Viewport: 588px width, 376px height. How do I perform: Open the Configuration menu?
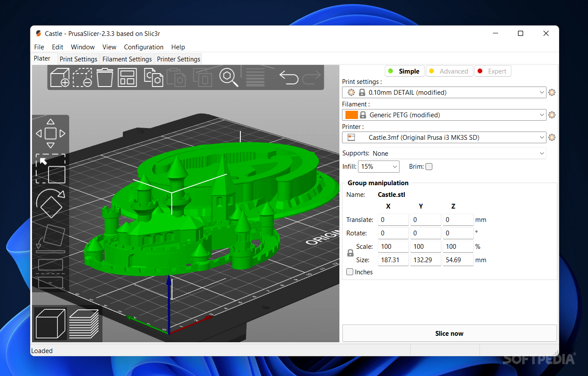144,47
